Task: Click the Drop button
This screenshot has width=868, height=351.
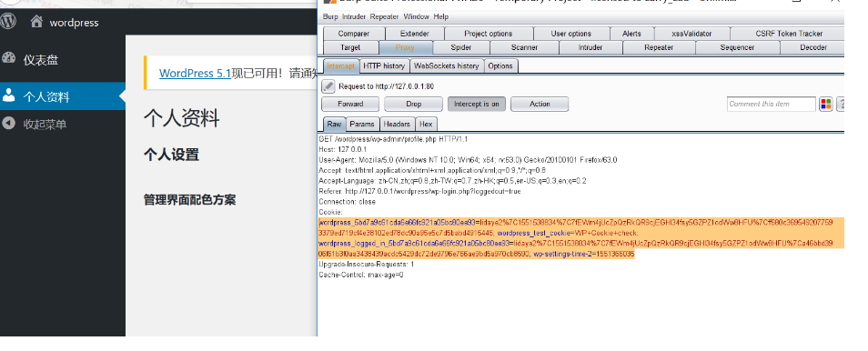Action: point(413,104)
